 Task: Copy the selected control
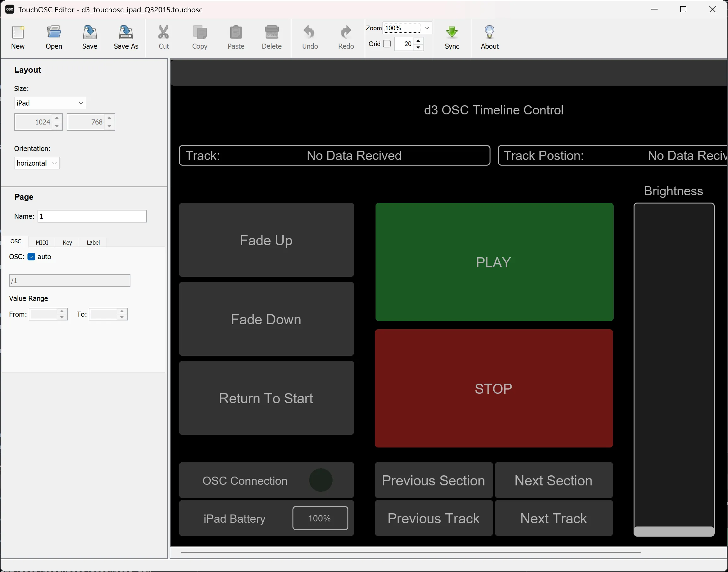click(x=200, y=37)
